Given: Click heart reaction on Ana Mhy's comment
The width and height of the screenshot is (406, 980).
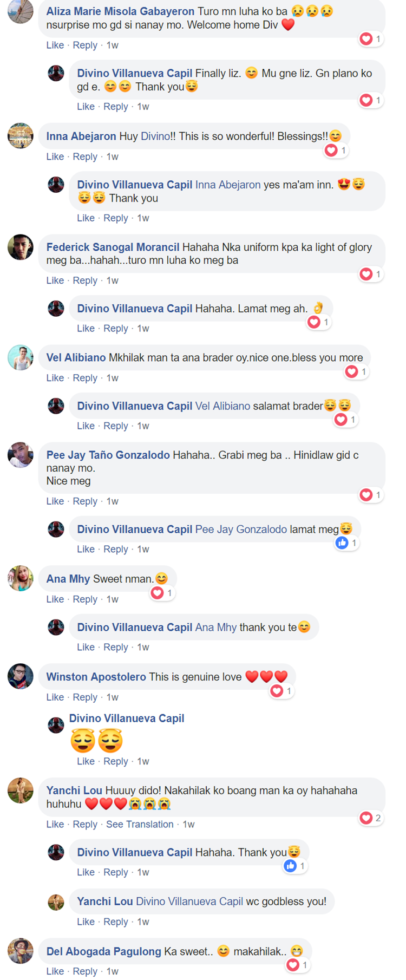Looking at the screenshot, I should (x=162, y=593).
